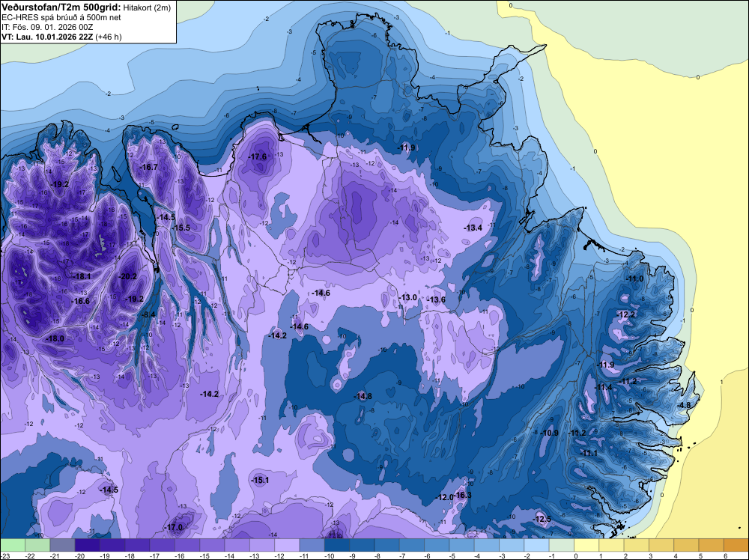Screen dimensions: 749x560
Task: Click the -4.8 coastal temperature value
Action: 684,405
